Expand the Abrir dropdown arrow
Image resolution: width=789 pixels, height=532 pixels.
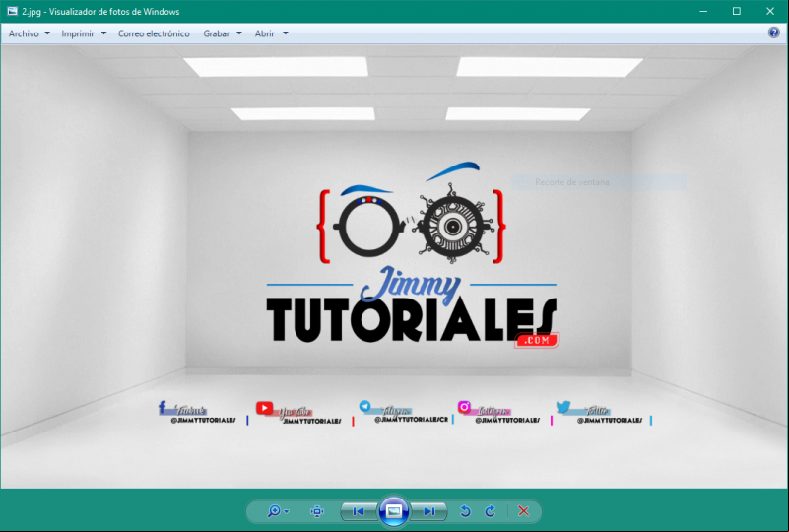[x=286, y=33]
